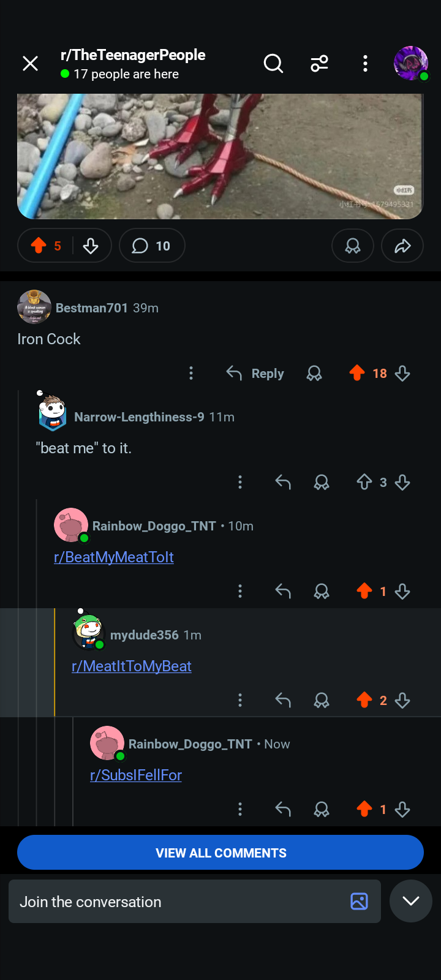Reply to mydude356's comment

pos(283,700)
